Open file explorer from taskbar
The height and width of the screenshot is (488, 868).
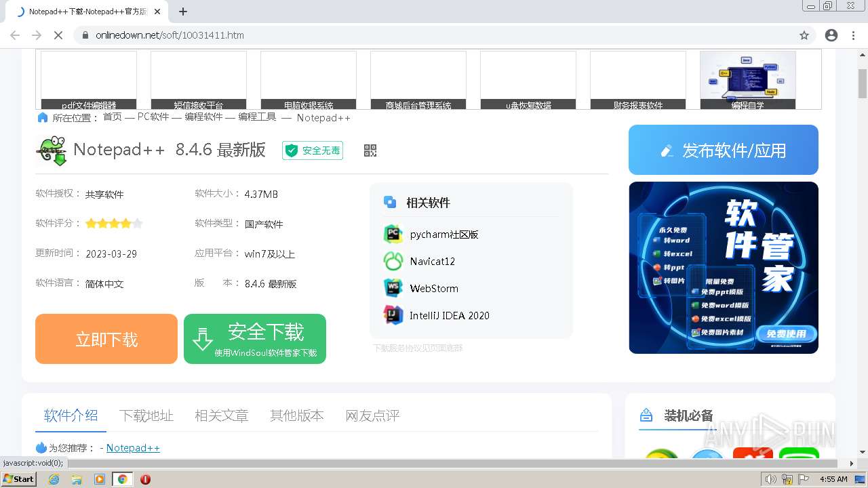(x=77, y=479)
